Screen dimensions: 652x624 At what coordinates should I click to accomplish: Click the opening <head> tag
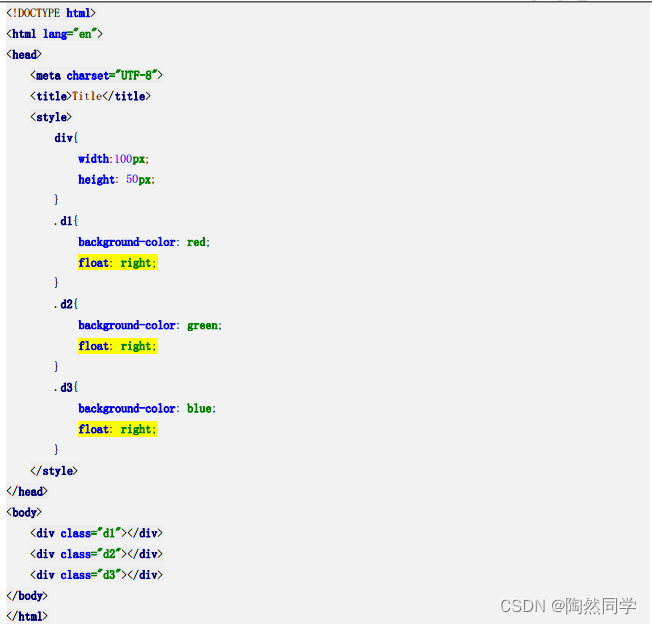[24, 55]
